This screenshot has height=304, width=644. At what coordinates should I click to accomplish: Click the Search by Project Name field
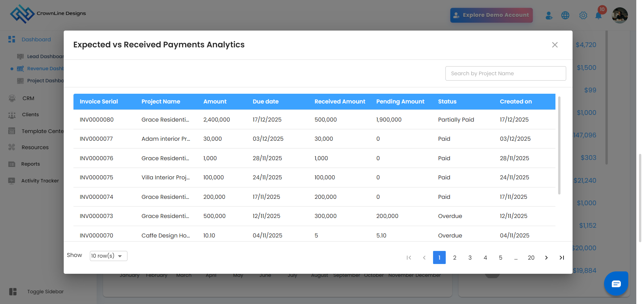pos(505,73)
